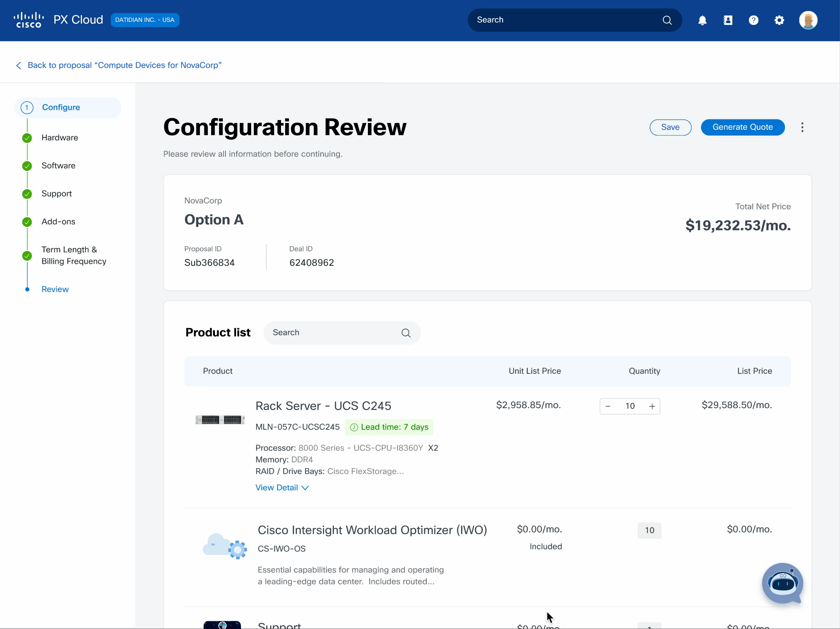Open the contacts directory icon
Image resolution: width=840 pixels, height=629 pixels.
pos(727,20)
